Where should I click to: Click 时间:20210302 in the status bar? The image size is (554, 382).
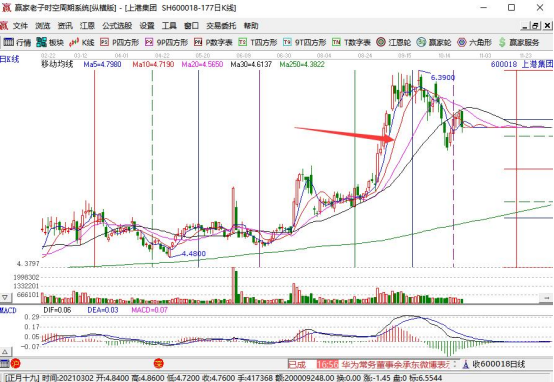coord(67,378)
